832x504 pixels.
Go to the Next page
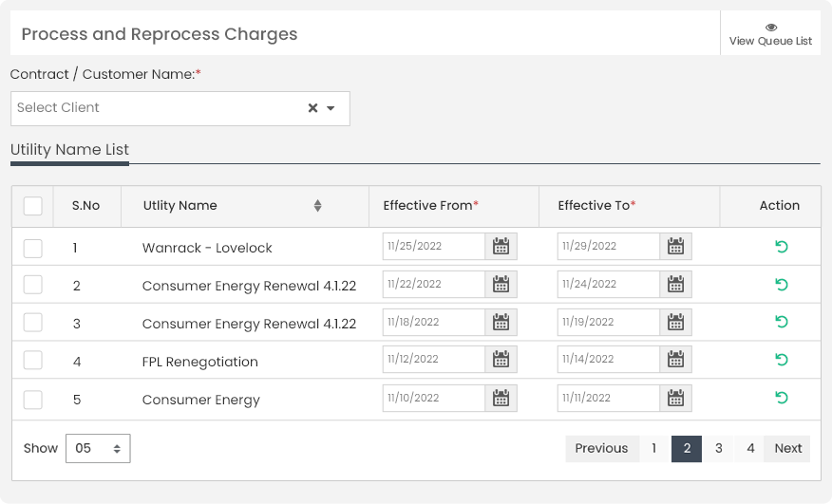787,449
